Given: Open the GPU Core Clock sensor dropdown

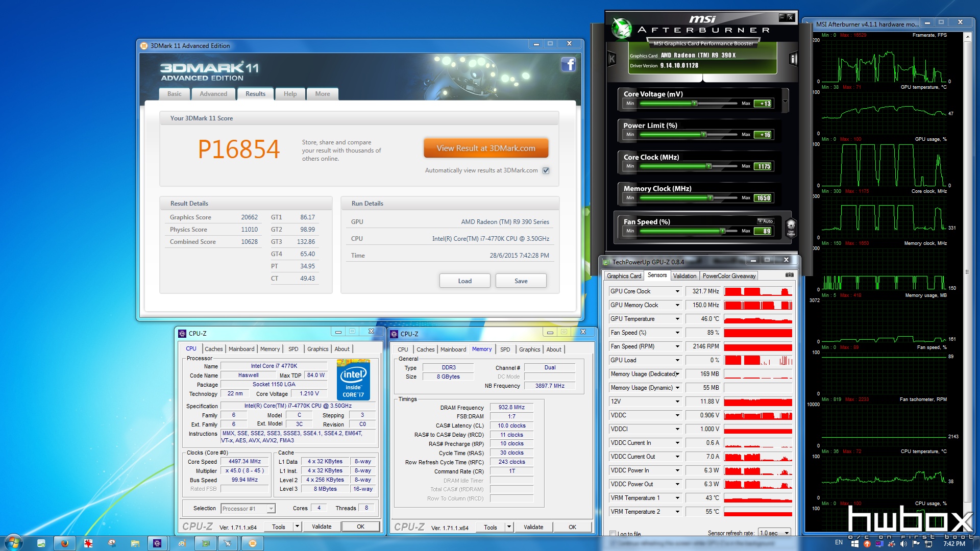Looking at the screenshot, I should click(678, 291).
